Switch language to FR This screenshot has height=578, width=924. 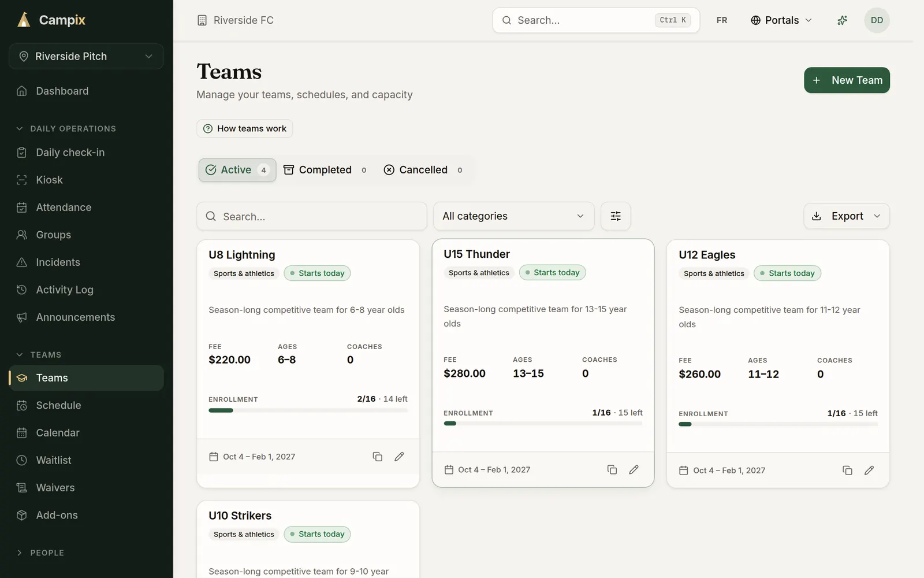(x=722, y=20)
